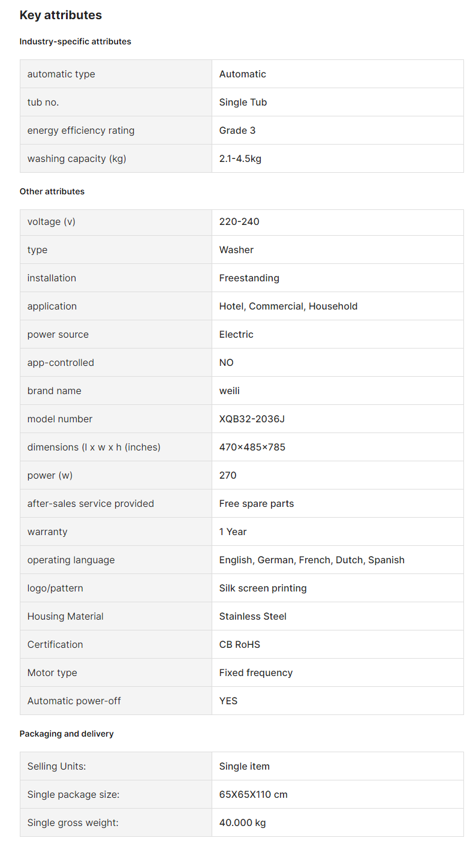Select the Industry-specific attributes subheading
The image size is (467, 868).
coord(76,41)
